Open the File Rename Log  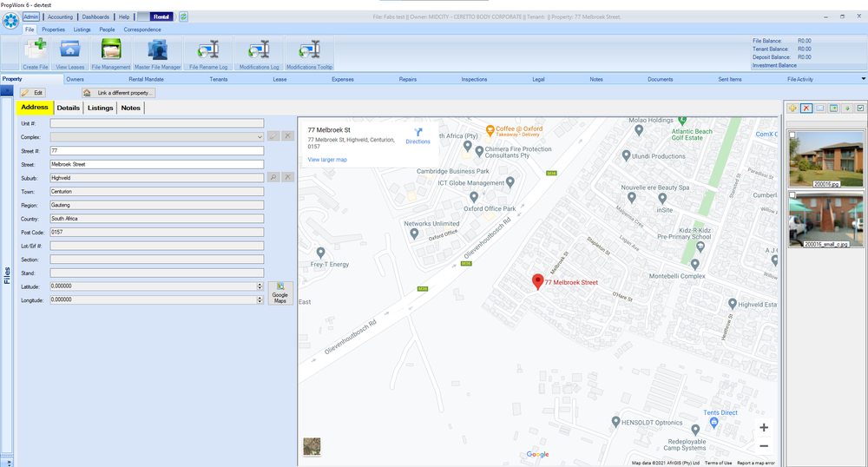click(208, 54)
